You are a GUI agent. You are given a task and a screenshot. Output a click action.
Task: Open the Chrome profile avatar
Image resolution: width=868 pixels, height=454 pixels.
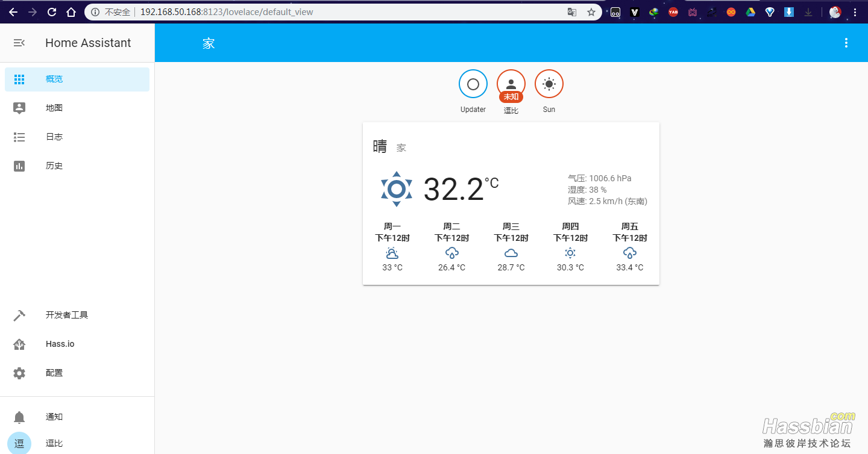(x=835, y=12)
